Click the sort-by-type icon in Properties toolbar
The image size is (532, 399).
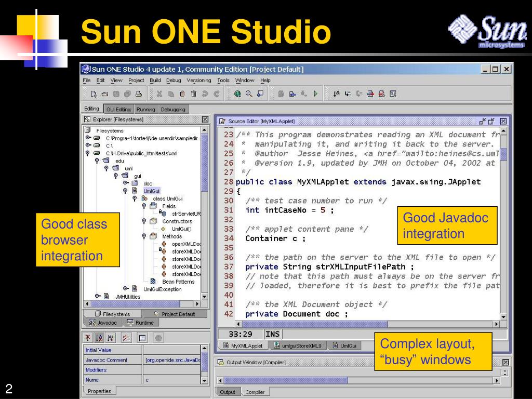[x=110, y=338]
